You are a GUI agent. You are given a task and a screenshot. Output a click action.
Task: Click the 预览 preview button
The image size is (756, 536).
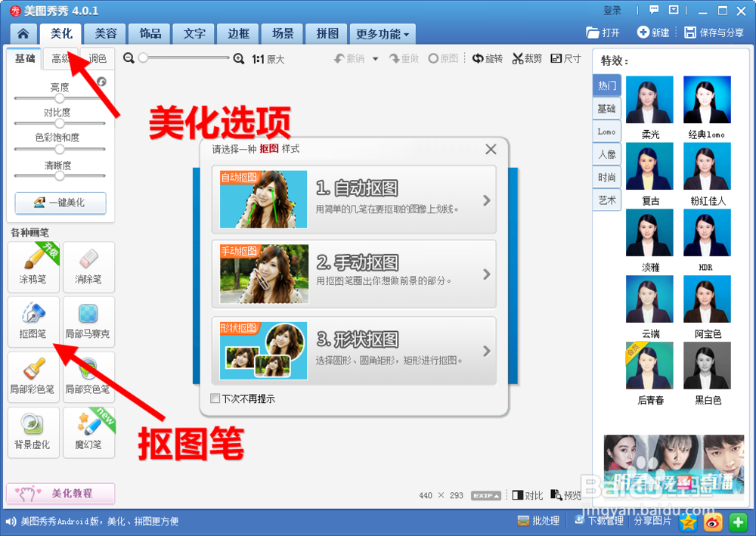566,495
